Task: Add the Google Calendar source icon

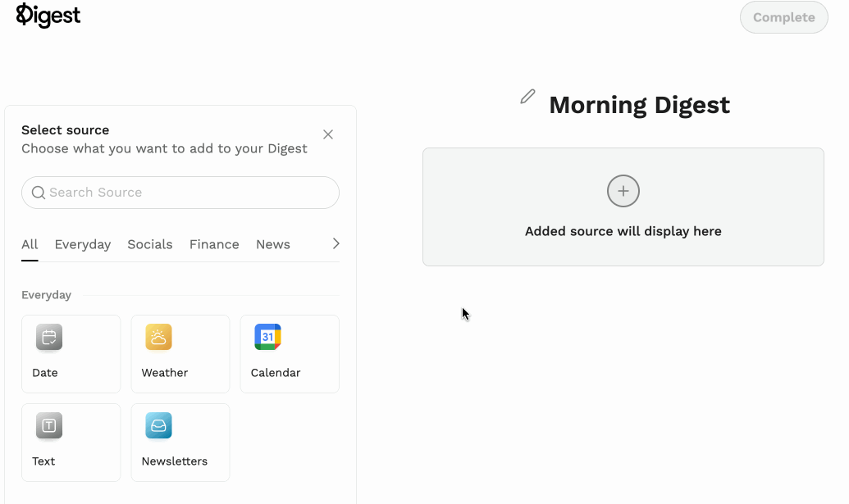Action: click(x=267, y=338)
